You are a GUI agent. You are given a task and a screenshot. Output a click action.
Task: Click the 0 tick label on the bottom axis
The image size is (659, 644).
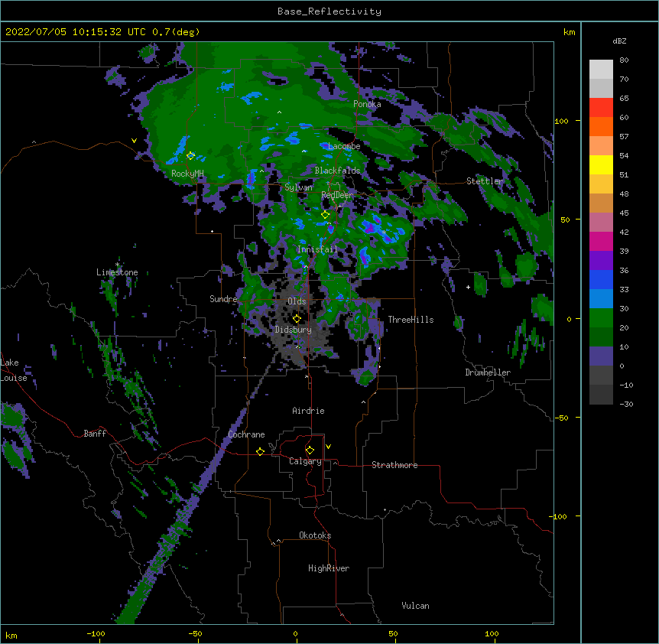click(x=295, y=634)
